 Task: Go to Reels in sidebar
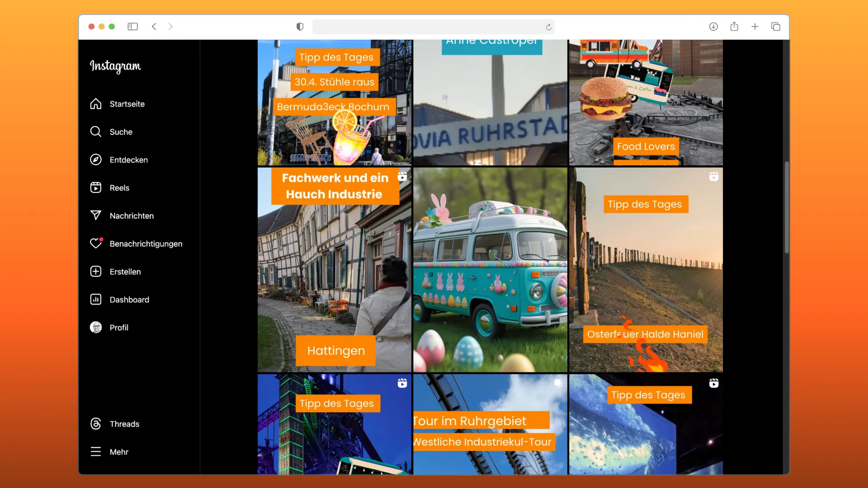click(x=96, y=188)
